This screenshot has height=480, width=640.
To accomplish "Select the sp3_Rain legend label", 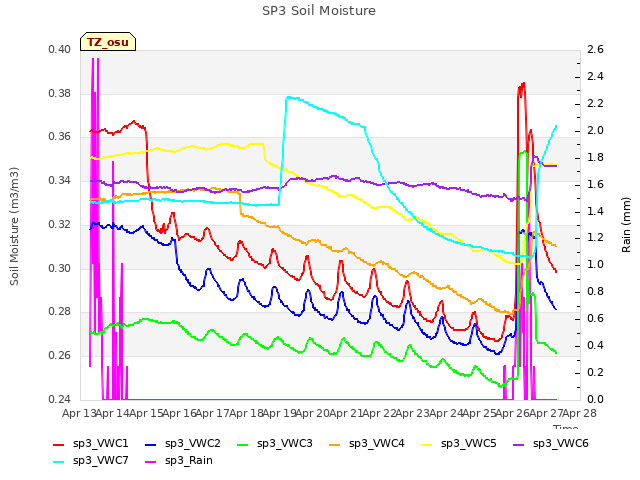I will coord(189,461).
